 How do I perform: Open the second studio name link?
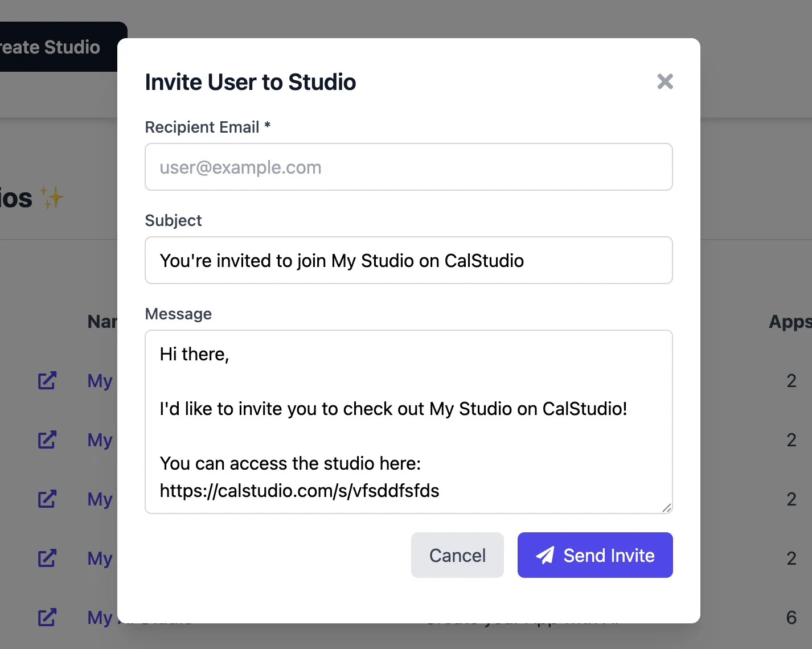[x=100, y=439]
